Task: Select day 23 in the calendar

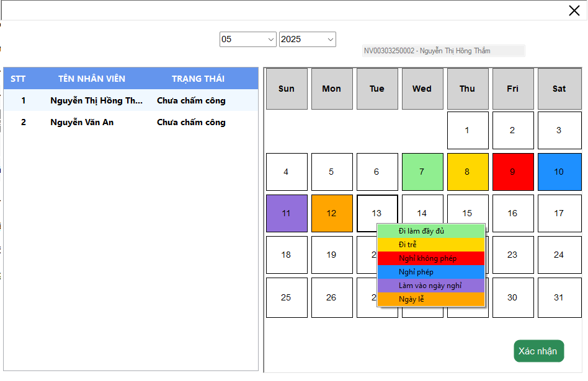Action: pos(513,255)
